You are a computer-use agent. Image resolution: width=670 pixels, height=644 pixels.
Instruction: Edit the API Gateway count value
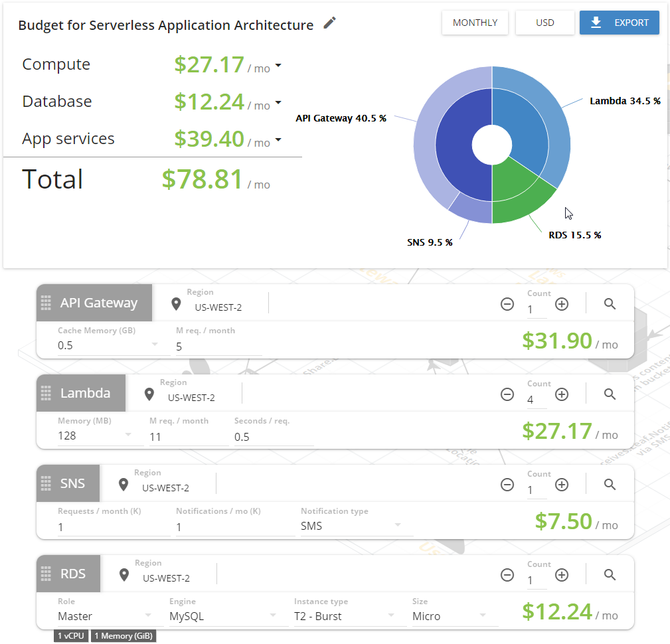(537, 309)
